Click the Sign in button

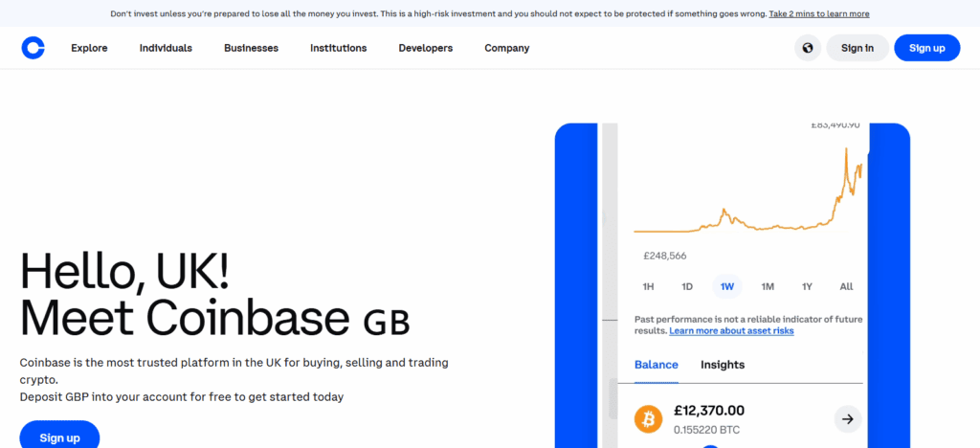[x=857, y=48]
